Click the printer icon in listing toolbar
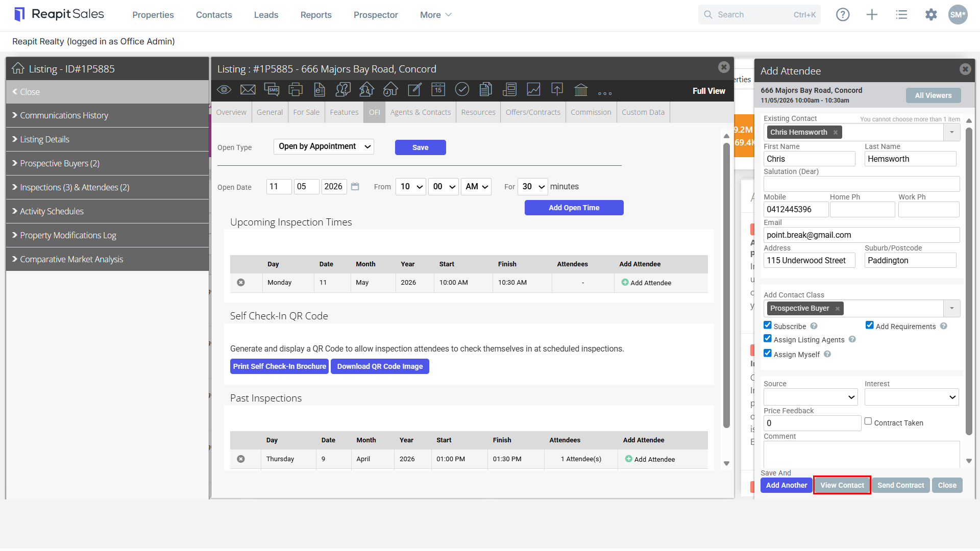The width and height of the screenshot is (980, 551). [296, 90]
